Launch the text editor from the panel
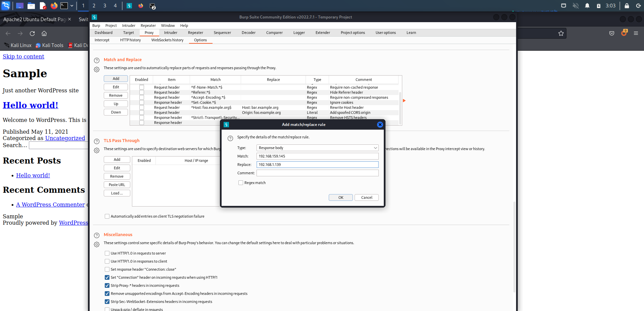This screenshot has width=644, height=311. click(43, 6)
